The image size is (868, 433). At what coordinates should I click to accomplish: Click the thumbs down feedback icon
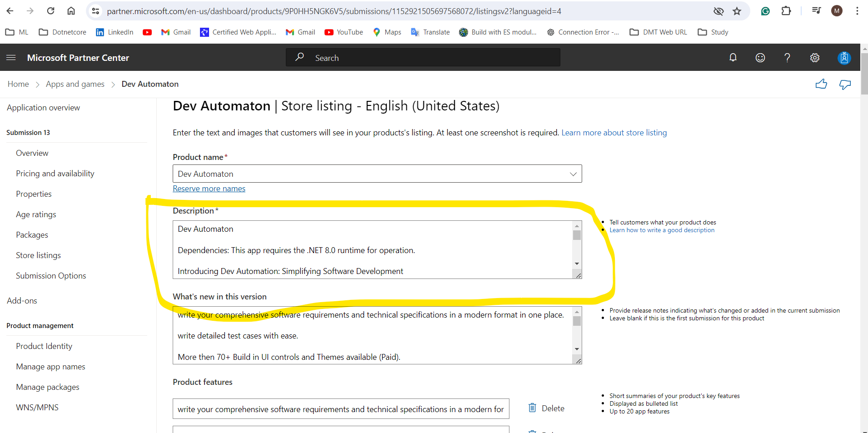[x=845, y=85]
